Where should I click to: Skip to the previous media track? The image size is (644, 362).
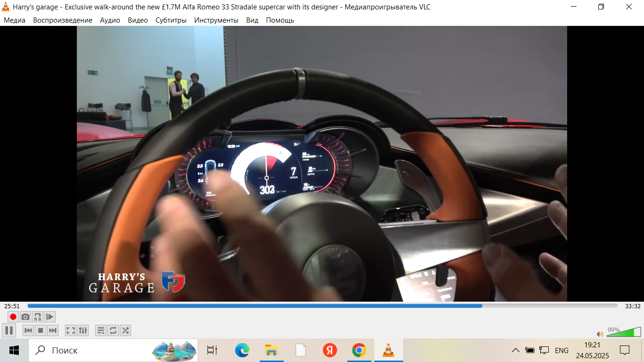[x=28, y=330]
